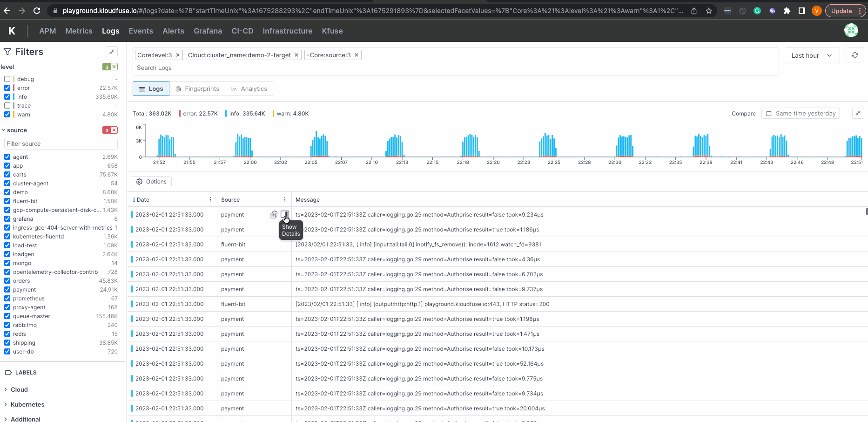Clear the source facet selection

(114, 130)
